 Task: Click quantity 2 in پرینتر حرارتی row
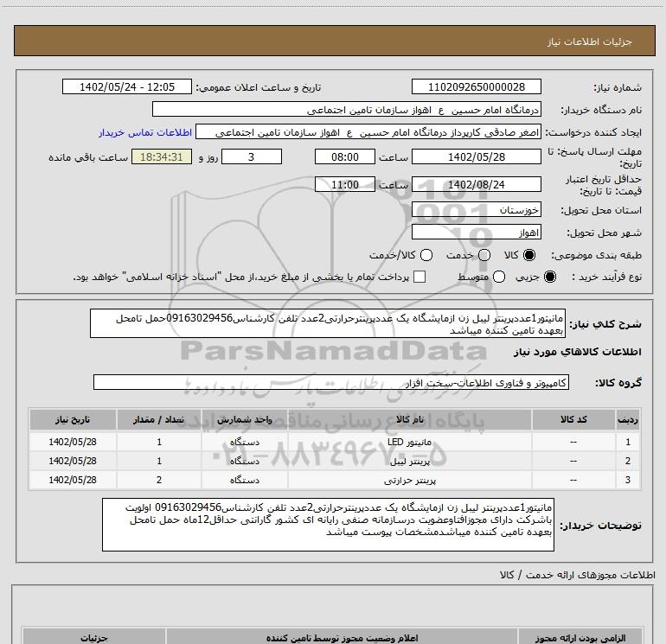(159, 480)
